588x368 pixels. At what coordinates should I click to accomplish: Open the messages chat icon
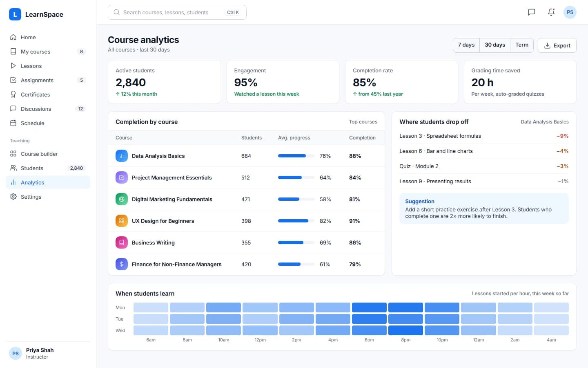tap(532, 12)
